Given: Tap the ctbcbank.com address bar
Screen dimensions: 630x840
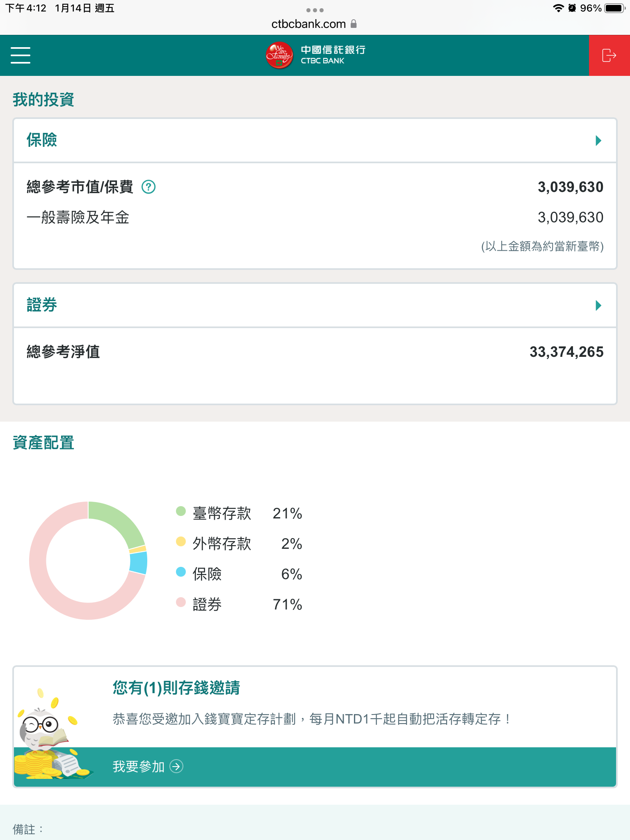Looking at the screenshot, I should (x=308, y=24).
